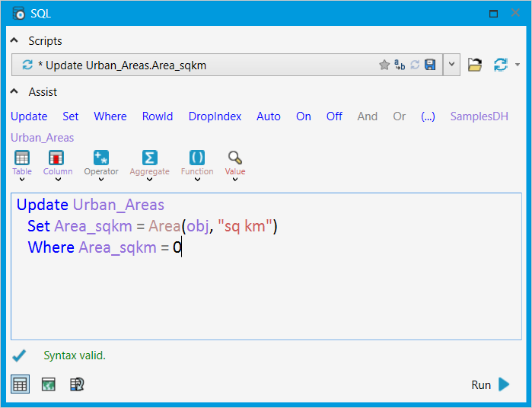Insert the Update keyword
Screen dimensions: 532x408
pos(29,116)
